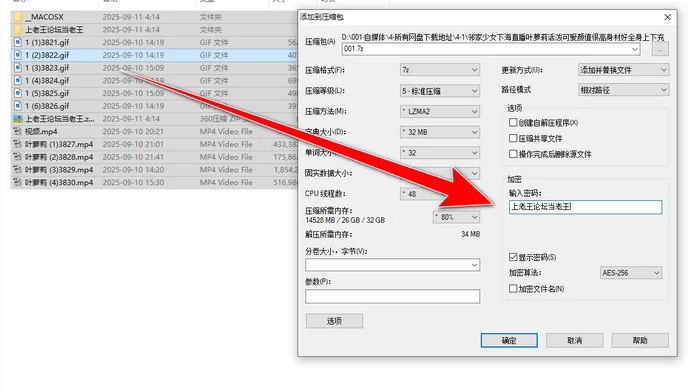
Task: Select file name 叶萝莉 (3)3829.mp4
Action: point(59,170)
